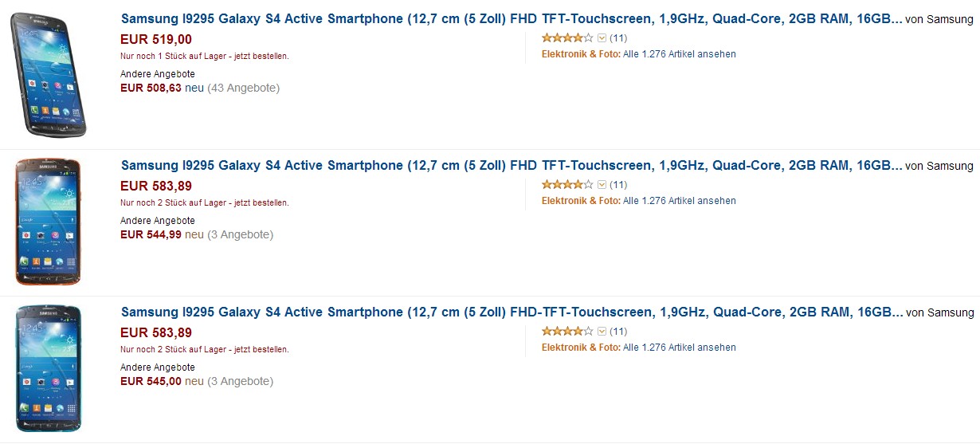980x444 pixels.
Task: Click 'Alle 1.276 Artikel ansehen' on the blue phone listing
Action: click(x=679, y=348)
